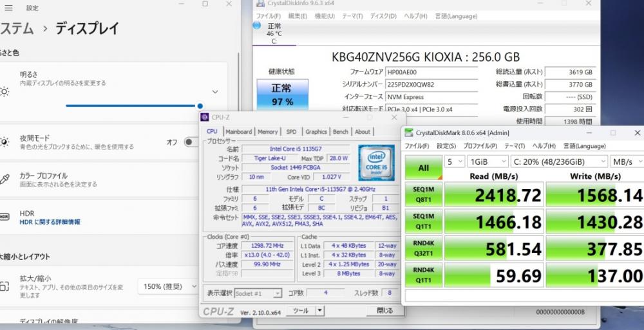The height and width of the screenshot is (330, 644).
Task: Open 編集(E) menu in CrystalDiskInfo
Action: (x=298, y=16)
